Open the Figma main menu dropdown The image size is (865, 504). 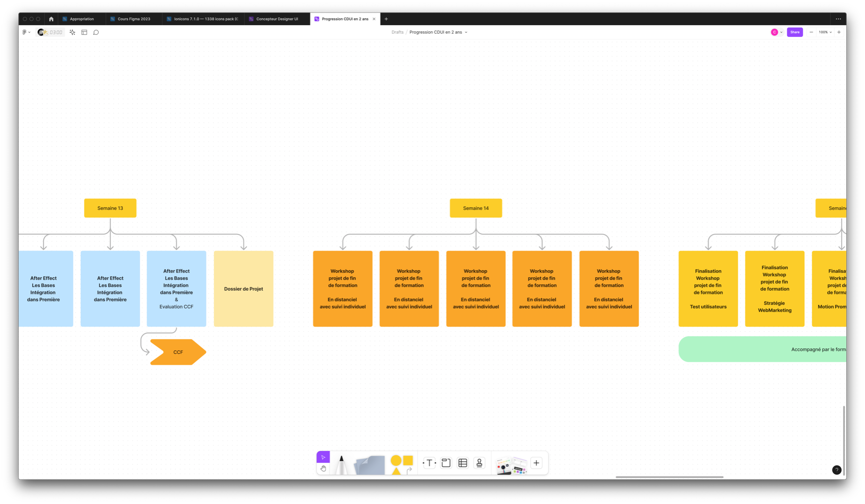point(26,32)
